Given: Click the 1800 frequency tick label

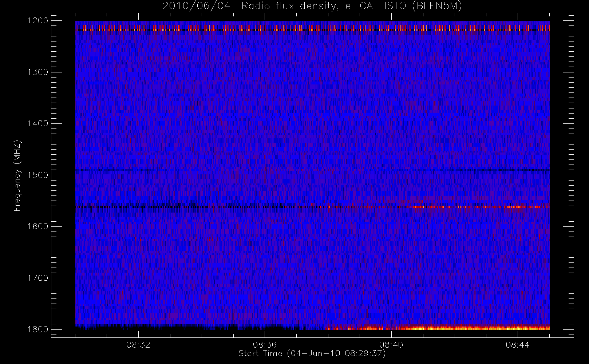Looking at the screenshot, I should (x=38, y=329).
